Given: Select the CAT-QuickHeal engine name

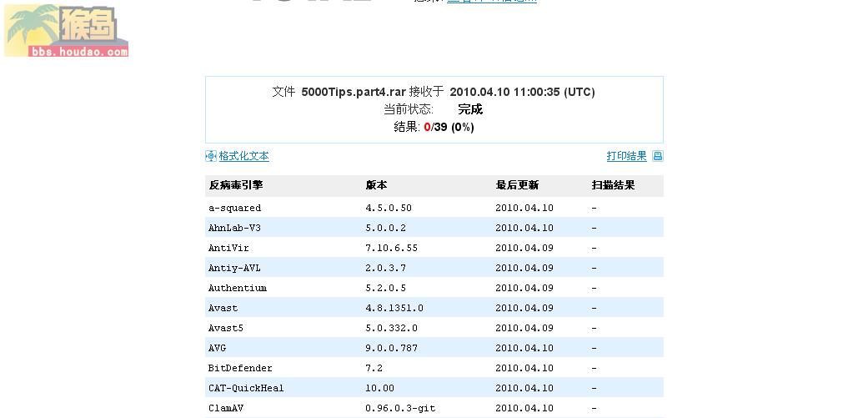Looking at the screenshot, I should [x=246, y=388].
